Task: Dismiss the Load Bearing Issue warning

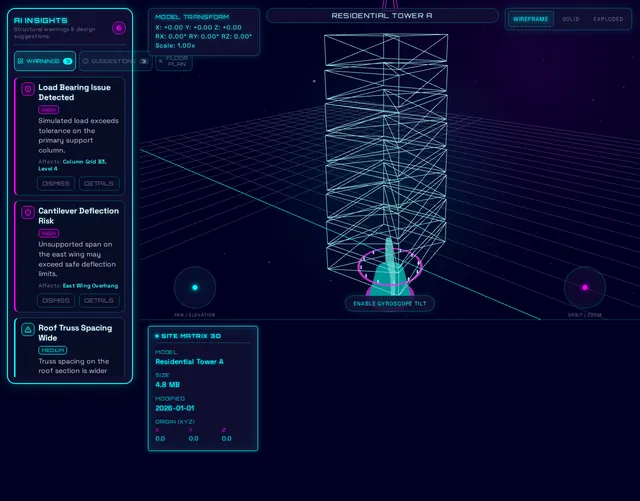Action: point(56,183)
